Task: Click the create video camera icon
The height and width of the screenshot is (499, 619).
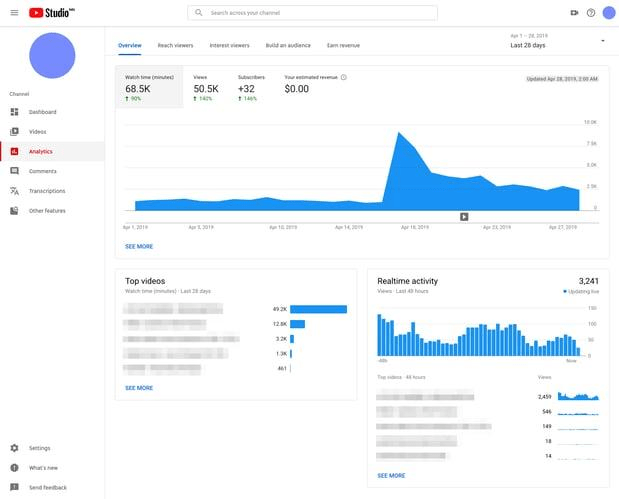Action: pyautogui.click(x=574, y=13)
